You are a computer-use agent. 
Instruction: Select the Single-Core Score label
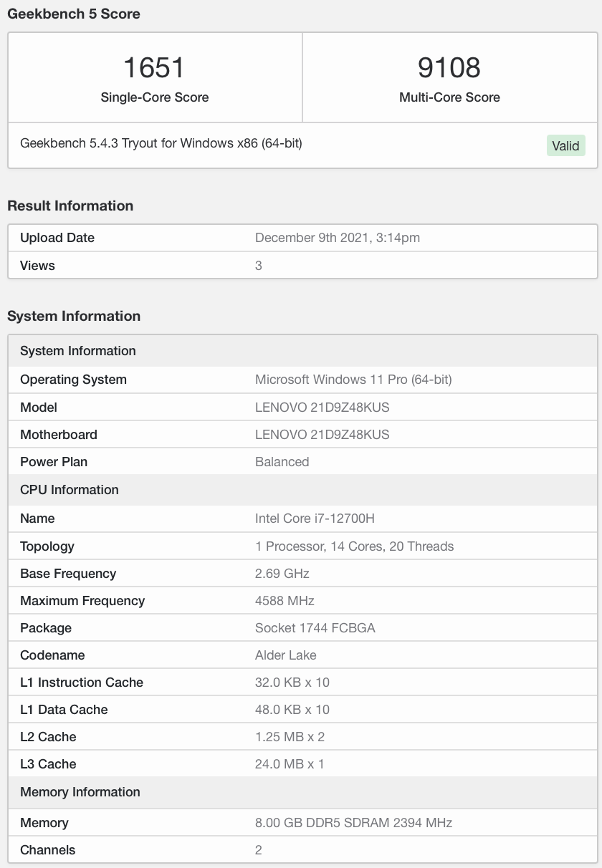(155, 97)
